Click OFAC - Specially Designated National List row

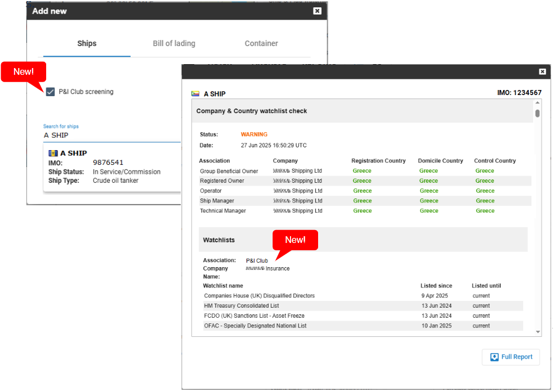pos(363,326)
